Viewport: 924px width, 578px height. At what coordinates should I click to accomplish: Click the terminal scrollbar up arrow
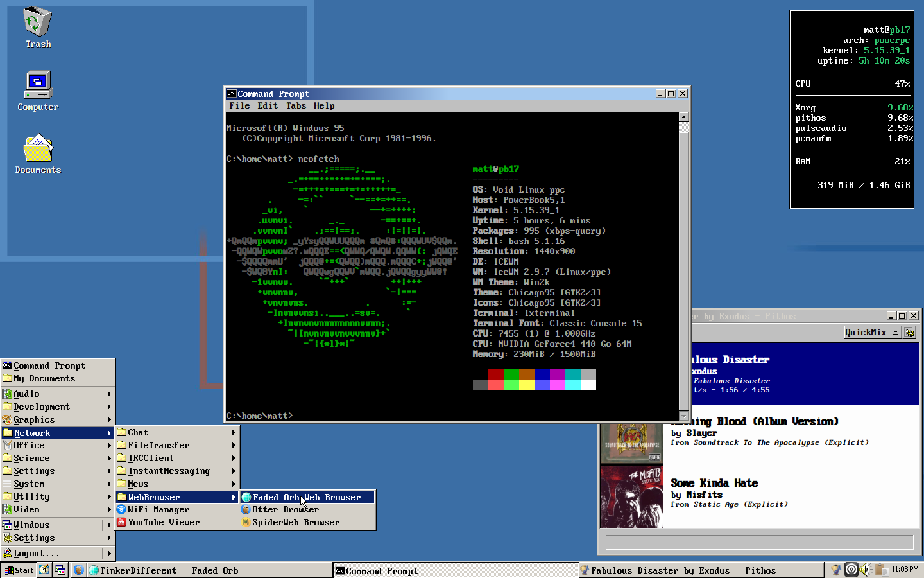tap(684, 117)
